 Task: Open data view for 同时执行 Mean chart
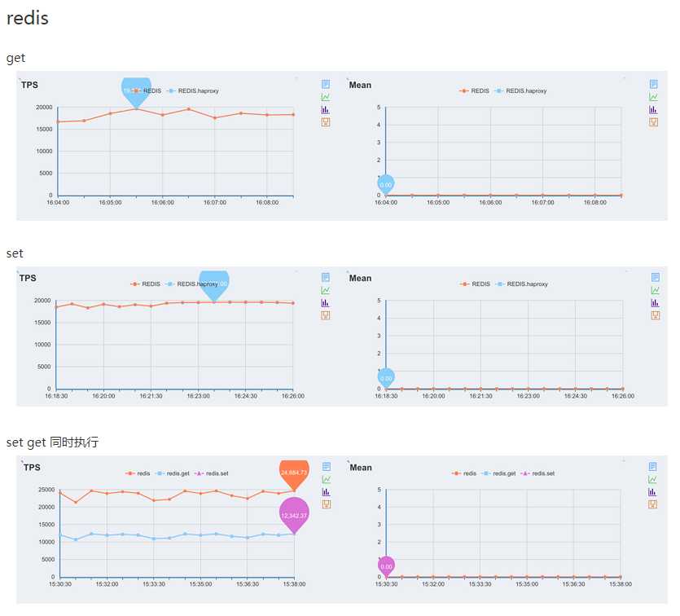(x=652, y=466)
